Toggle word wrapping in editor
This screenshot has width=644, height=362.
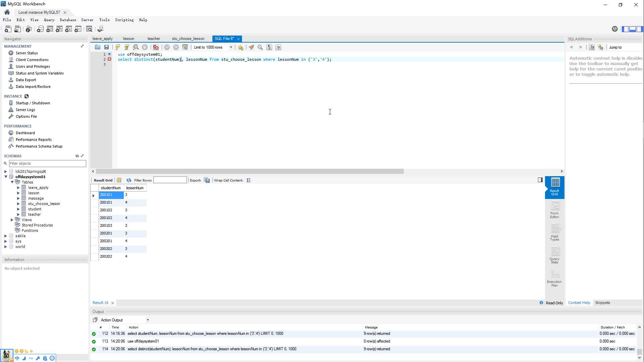tap(278, 47)
